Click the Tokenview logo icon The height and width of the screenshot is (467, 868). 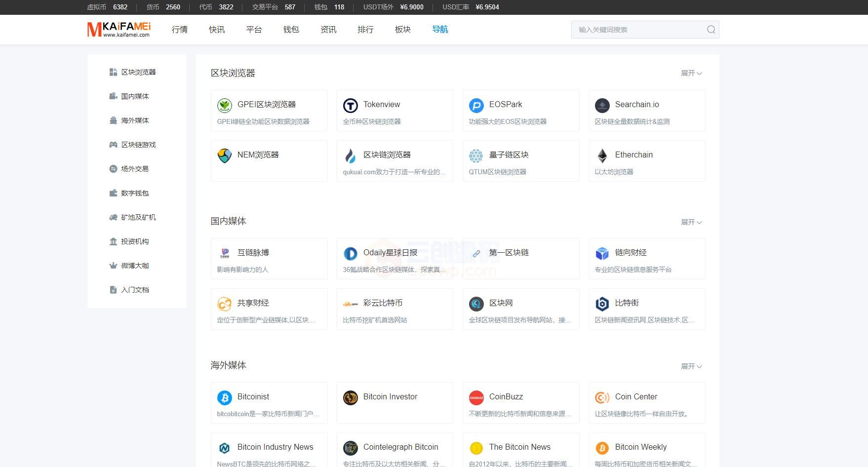click(351, 105)
